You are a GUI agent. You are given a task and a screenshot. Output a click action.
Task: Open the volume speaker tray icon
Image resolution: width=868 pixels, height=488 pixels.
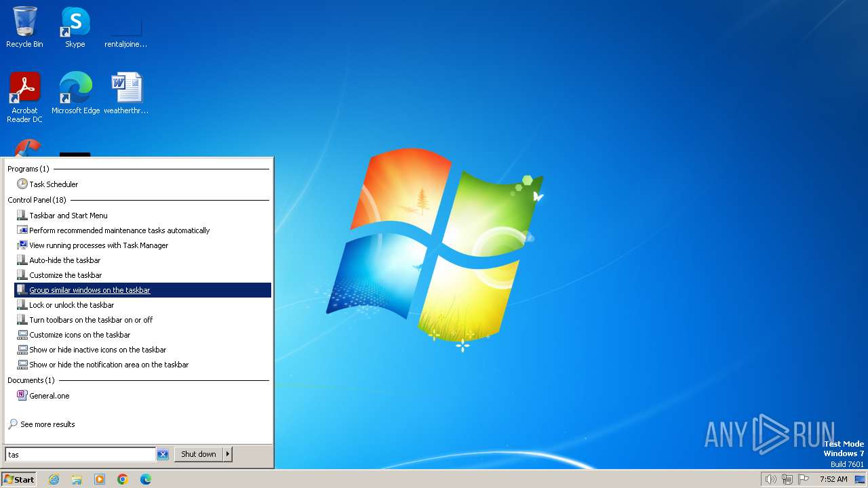(770, 479)
